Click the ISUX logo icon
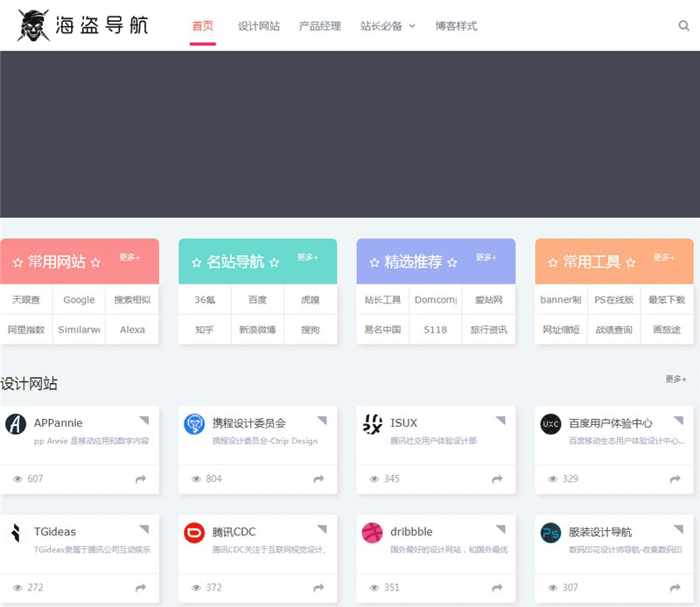The image size is (700, 607). coord(373,423)
